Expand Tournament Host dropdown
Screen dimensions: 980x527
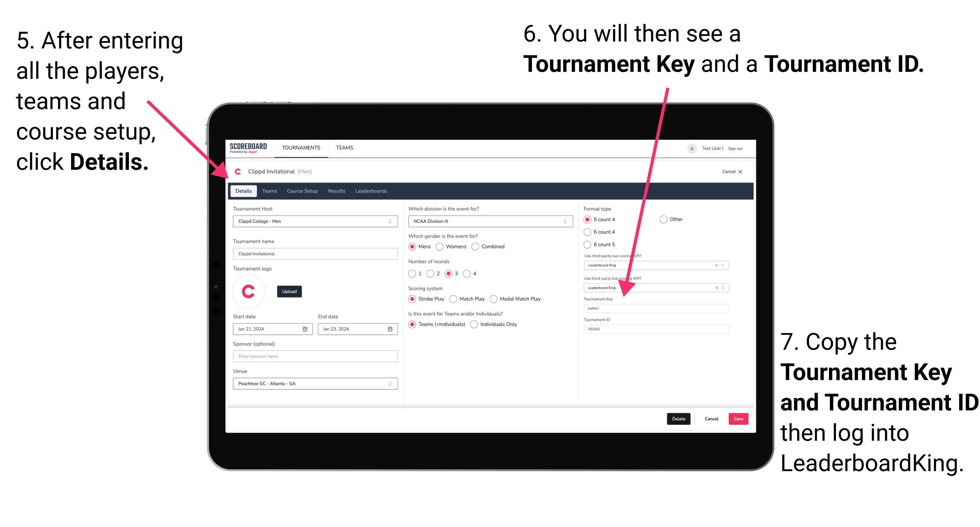[x=390, y=221]
